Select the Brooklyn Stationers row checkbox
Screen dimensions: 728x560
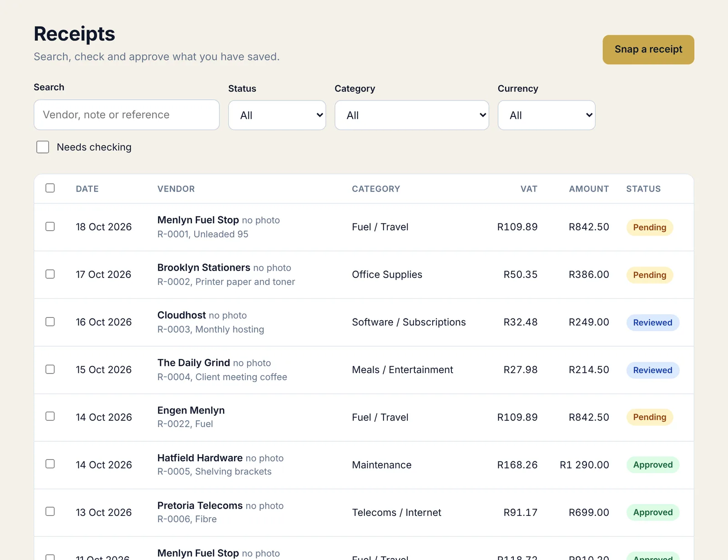[50, 274]
